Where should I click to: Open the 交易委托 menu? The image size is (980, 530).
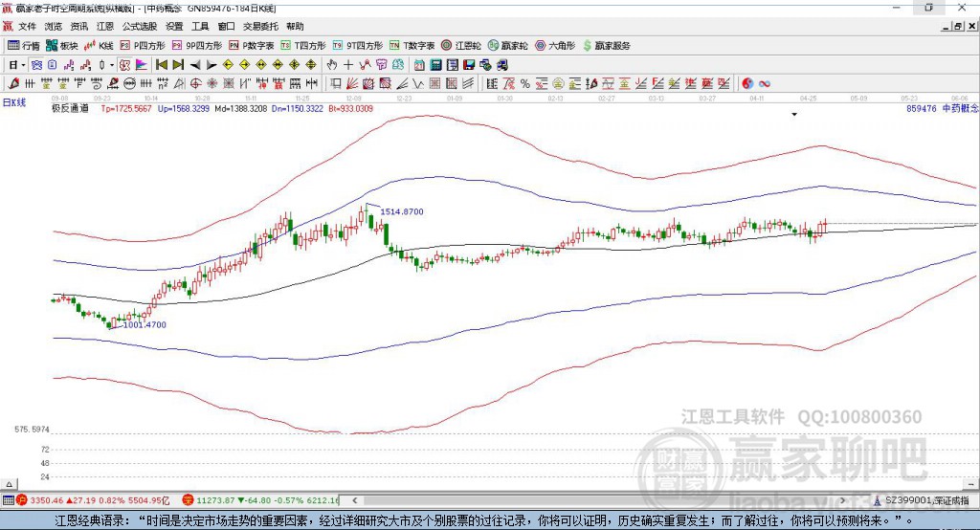261,27
